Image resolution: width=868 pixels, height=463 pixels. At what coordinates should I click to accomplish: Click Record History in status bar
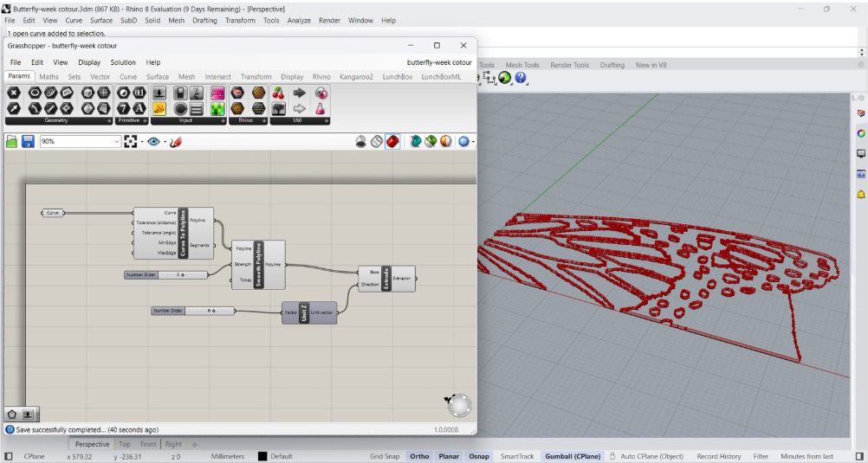point(718,456)
